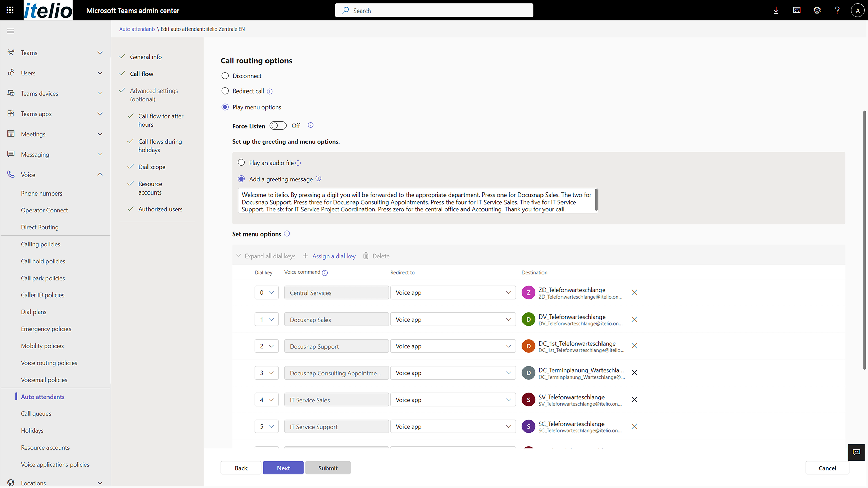Click the Teams apps icon in sidebar
868x488 pixels.
click(11, 113)
